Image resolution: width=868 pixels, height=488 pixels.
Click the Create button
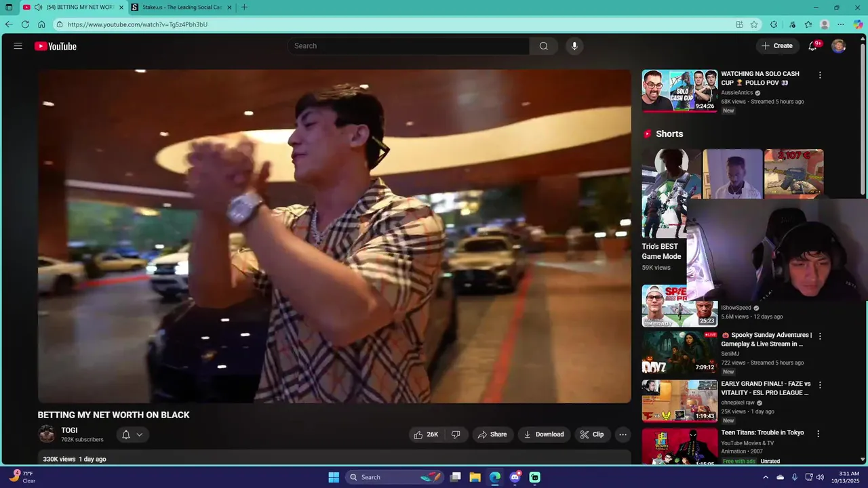(777, 46)
